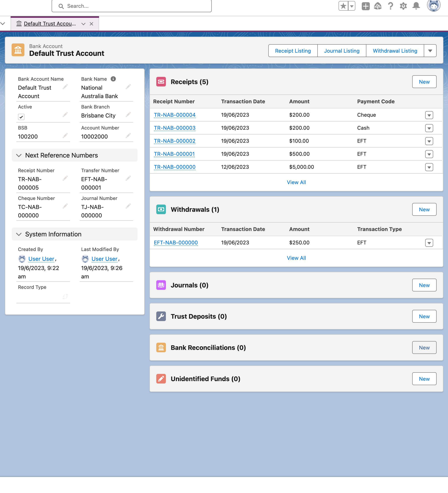Open the favorites star icon
Screen dimensions: 448x493
tap(343, 6)
